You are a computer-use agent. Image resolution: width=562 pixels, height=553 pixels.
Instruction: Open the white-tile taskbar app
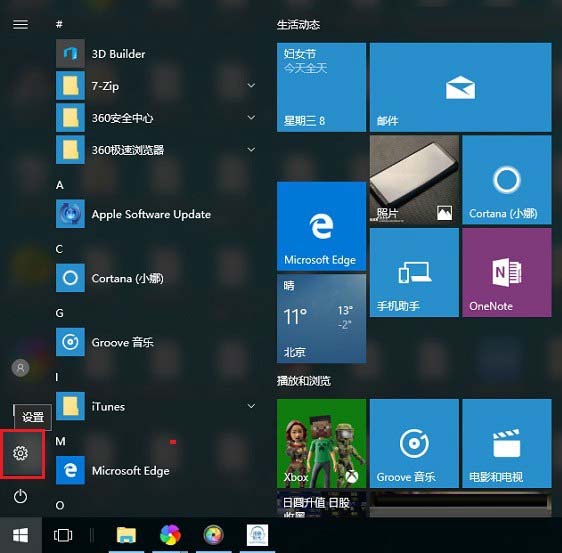[x=257, y=535]
